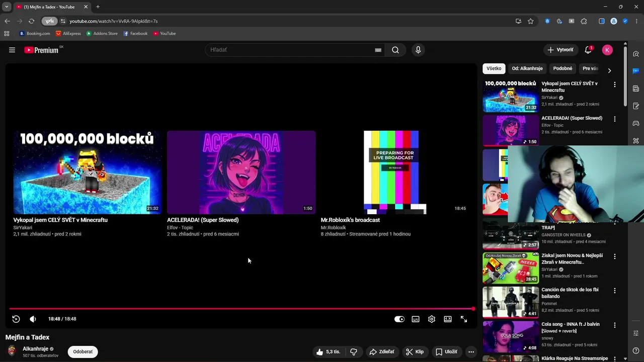Screen dimensions: 644x362
Task: Open Facebook bookmark
Action: (135, 34)
